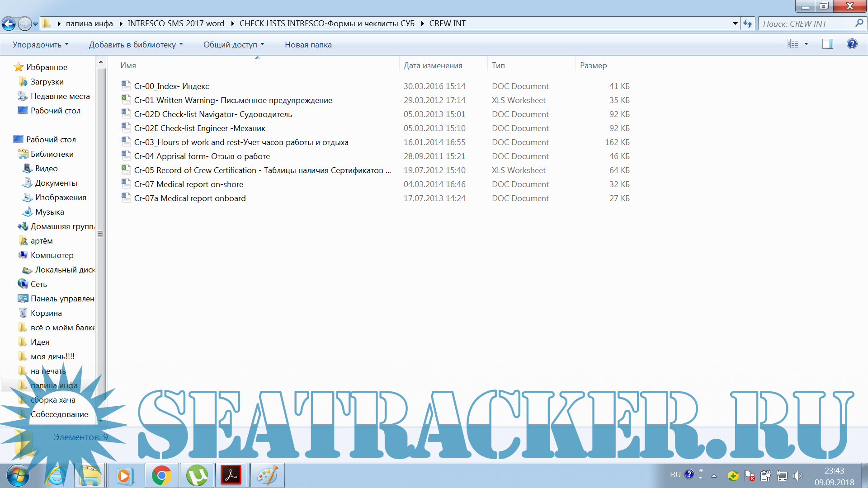Click the Back navigation arrow button
868x488 pixels.
9,23
